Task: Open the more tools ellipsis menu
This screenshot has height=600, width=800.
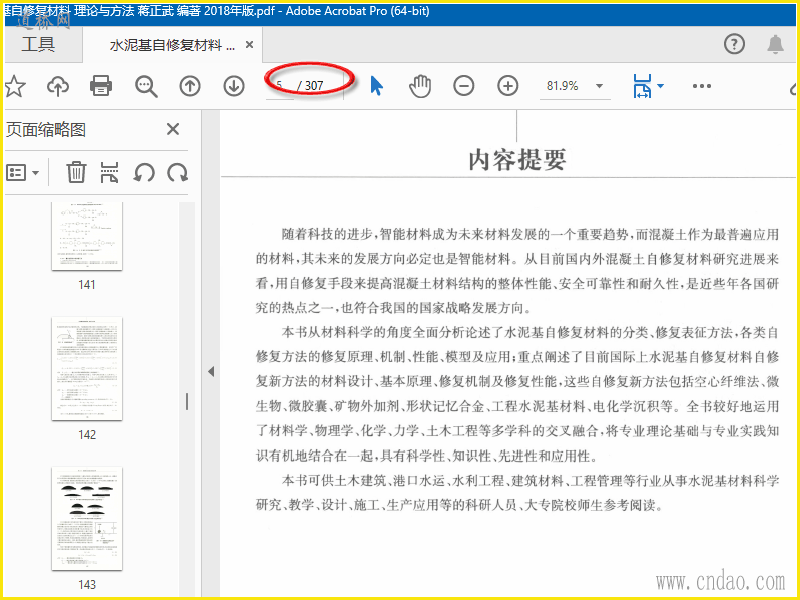Action: 702,86
